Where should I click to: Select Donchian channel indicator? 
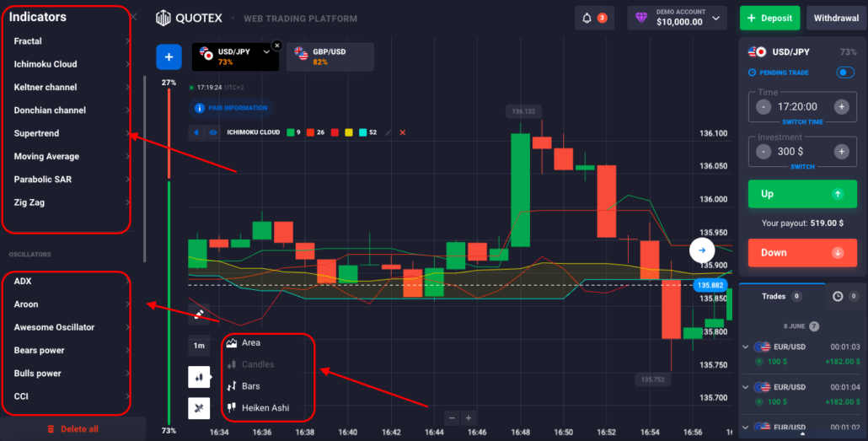(71, 110)
